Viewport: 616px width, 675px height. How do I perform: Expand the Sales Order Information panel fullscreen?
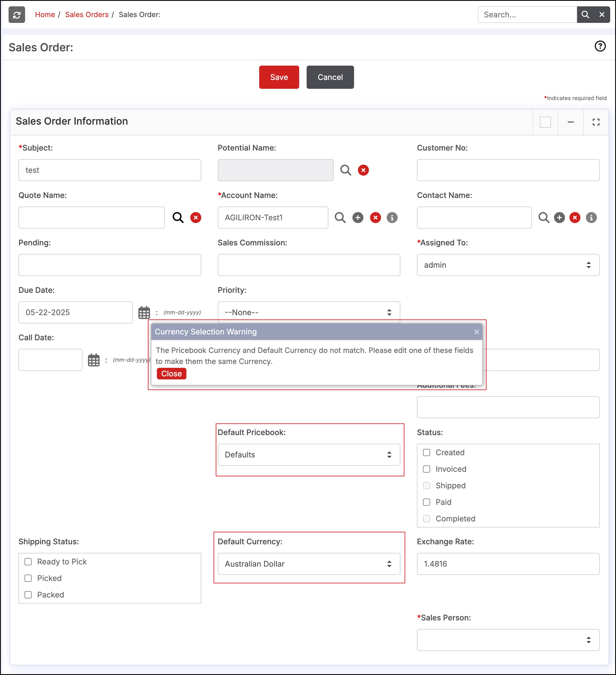click(596, 122)
